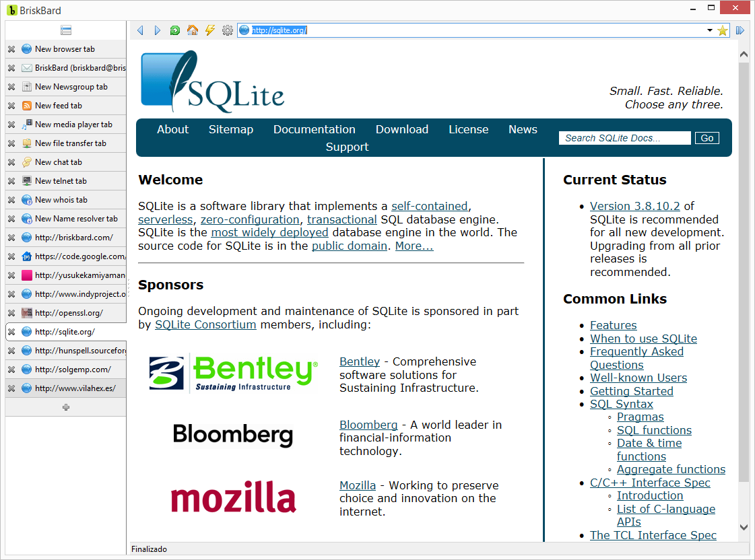
Task: Open the Documentation menu item
Action: click(x=315, y=129)
